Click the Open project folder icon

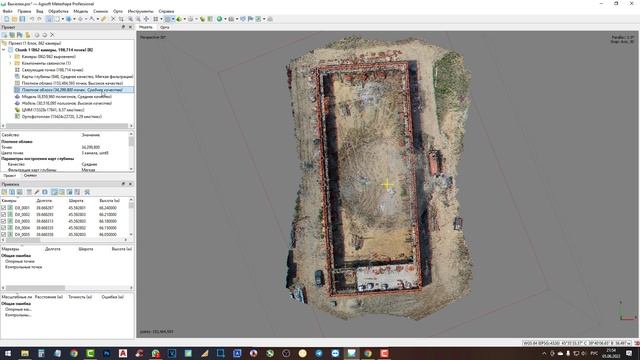(14, 19)
